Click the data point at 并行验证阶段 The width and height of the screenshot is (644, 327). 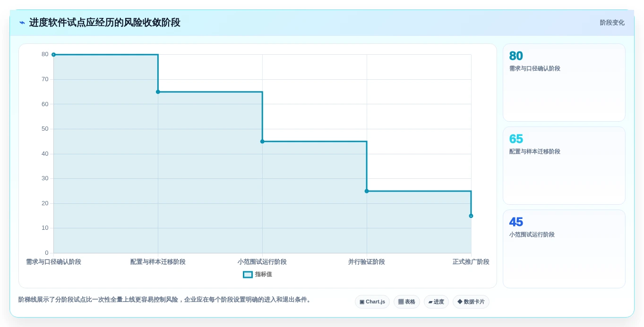point(367,191)
